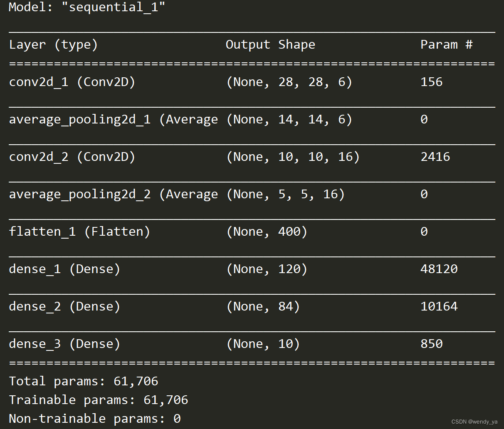Click the CSDN @wendy_ya watermark

(474, 422)
